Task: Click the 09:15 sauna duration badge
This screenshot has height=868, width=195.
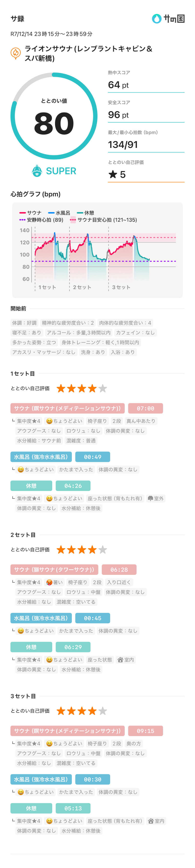Action: click(146, 731)
